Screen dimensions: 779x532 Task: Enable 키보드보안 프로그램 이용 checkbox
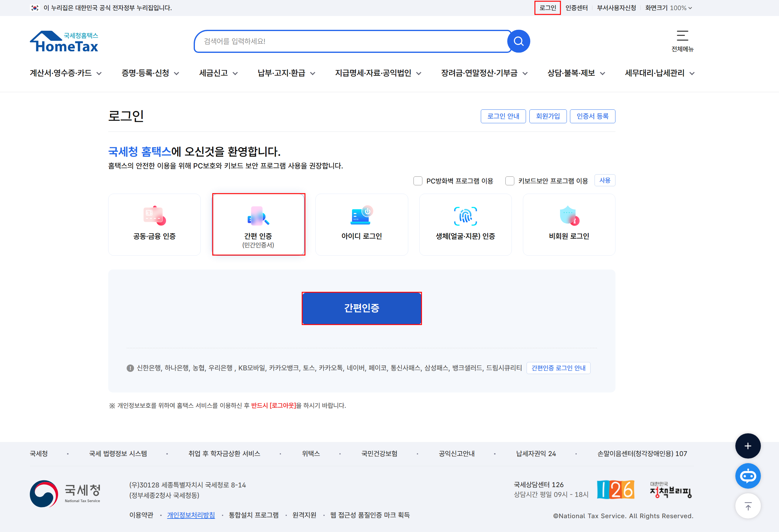[509, 181]
